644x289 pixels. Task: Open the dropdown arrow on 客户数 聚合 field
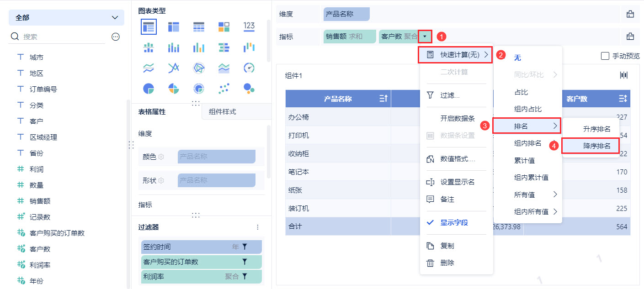[x=425, y=36]
